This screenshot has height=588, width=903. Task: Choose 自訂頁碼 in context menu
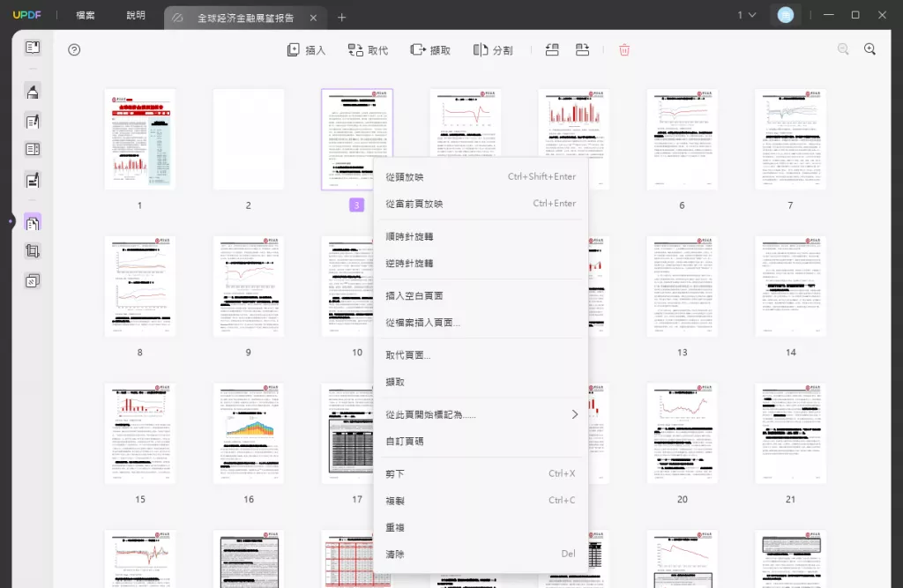point(481,441)
